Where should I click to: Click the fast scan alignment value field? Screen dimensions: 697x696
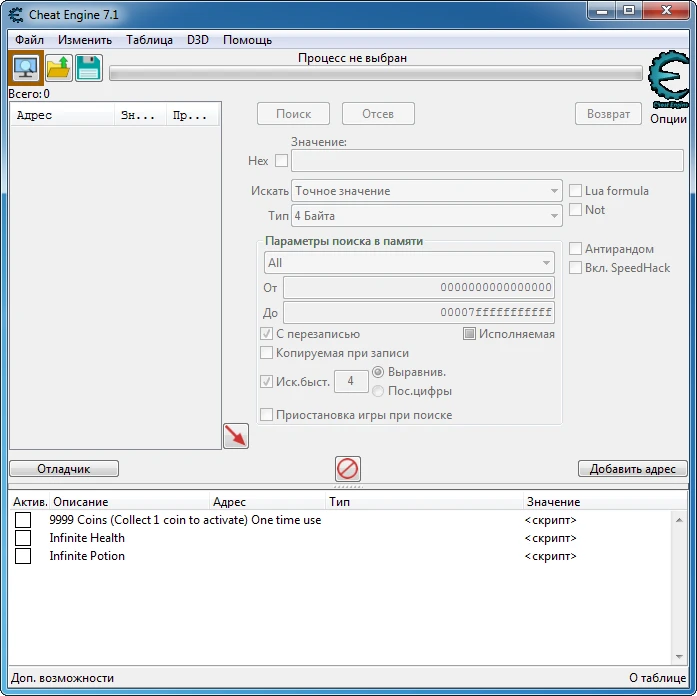[x=351, y=381]
